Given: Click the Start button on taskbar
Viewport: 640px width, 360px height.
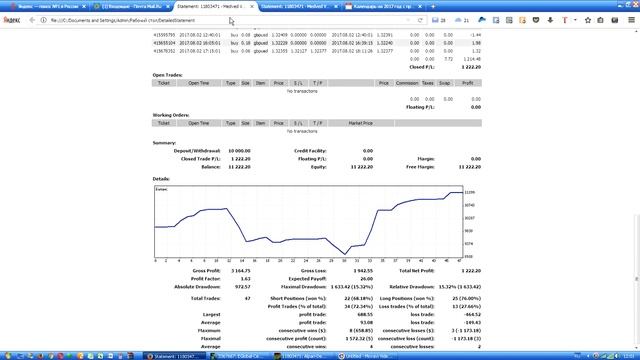Looking at the screenshot, I should pyautogui.click(x=8, y=356).
